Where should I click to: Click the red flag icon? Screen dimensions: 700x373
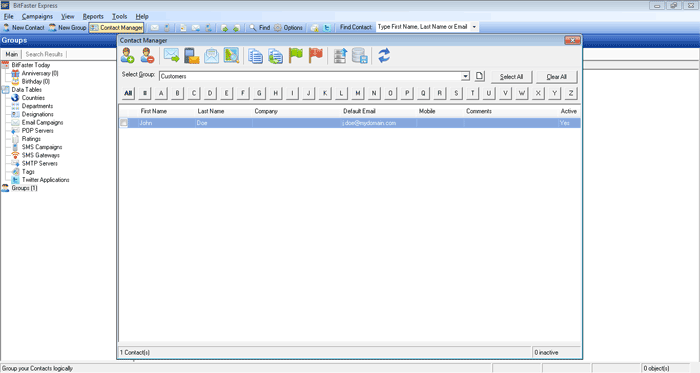[316, 56]
